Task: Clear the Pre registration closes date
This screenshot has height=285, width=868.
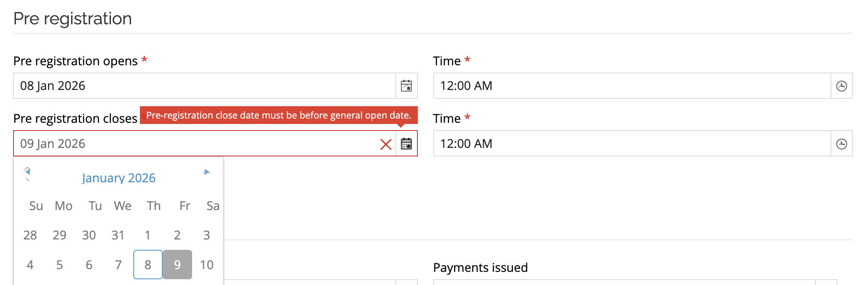Action: (x=385, y=144)
